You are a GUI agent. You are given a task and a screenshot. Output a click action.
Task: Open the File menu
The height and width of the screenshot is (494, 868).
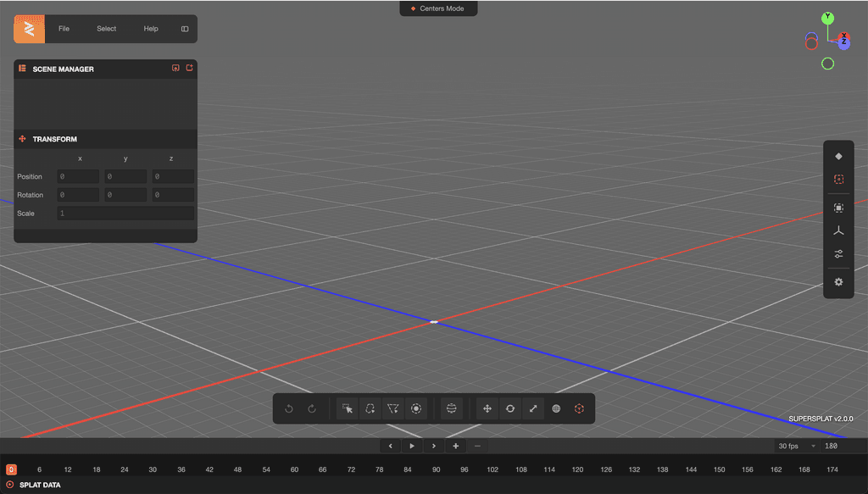tap(64, 28)
